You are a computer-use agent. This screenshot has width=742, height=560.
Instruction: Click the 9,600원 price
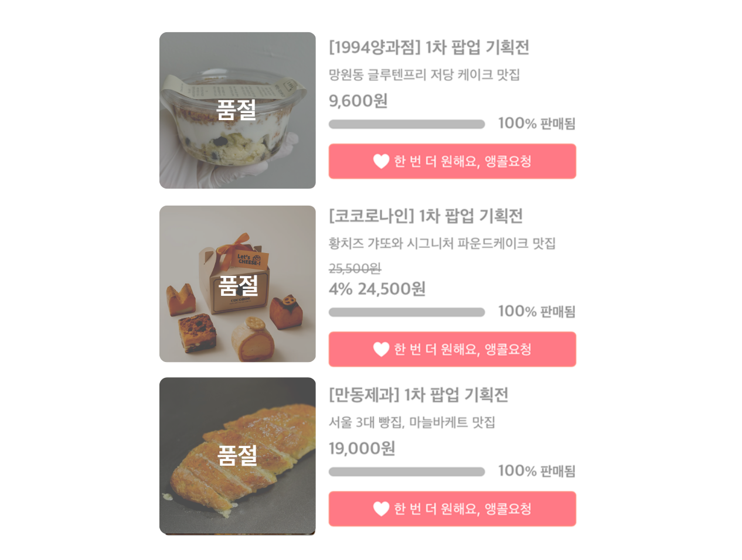tap(358, 101)
